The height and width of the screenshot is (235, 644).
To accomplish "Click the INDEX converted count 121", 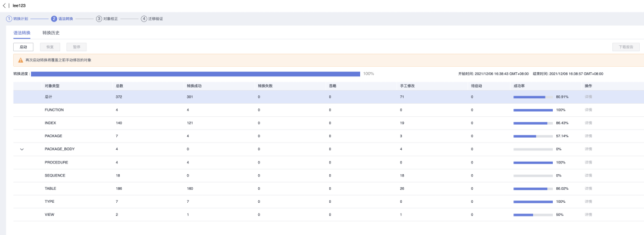I will click(x=190, y=123).
